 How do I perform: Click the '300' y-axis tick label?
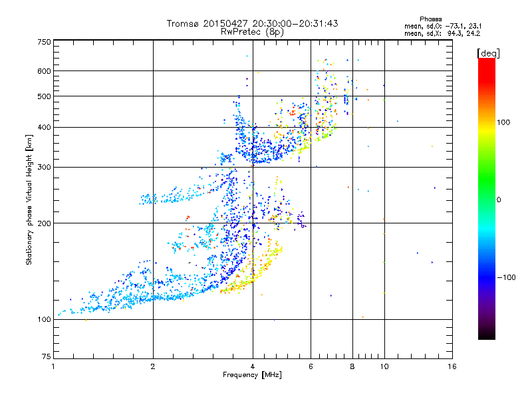coord(45,167)
